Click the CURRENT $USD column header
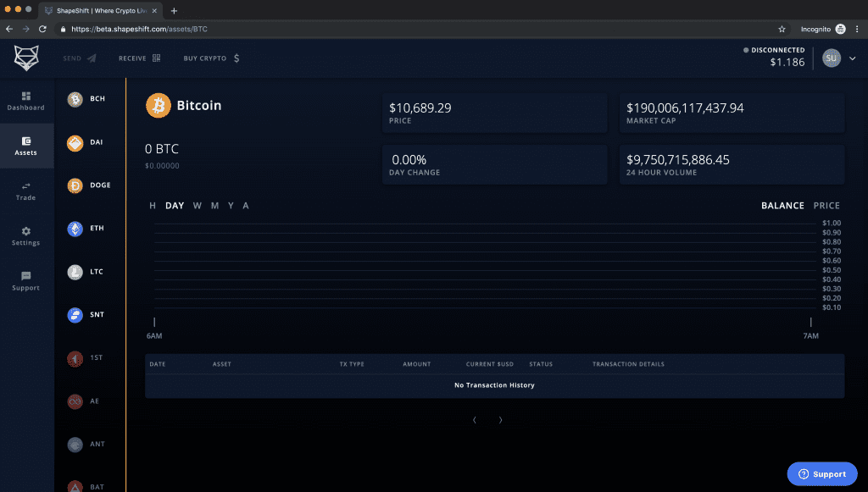The image size is (868, 492). (490, 364)
